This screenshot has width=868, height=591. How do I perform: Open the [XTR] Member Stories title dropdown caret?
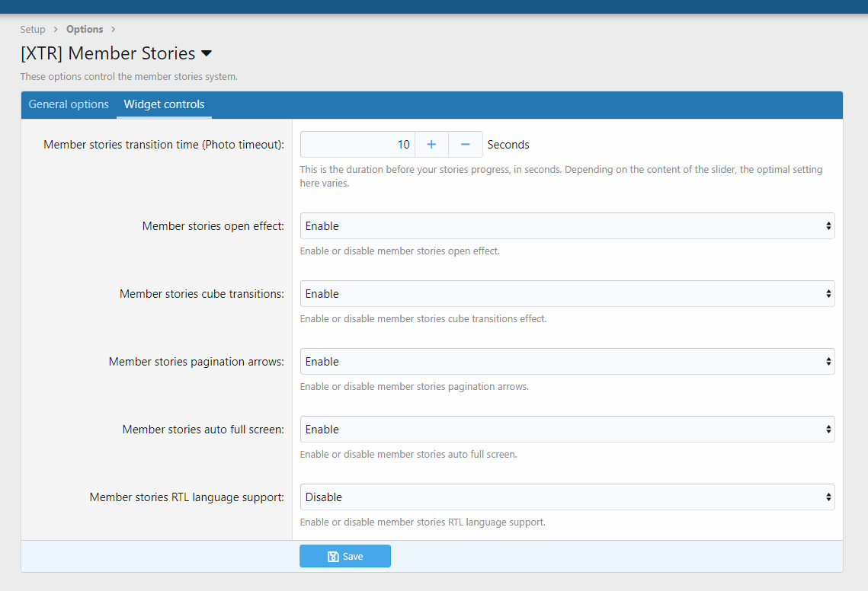click(207, 54)
